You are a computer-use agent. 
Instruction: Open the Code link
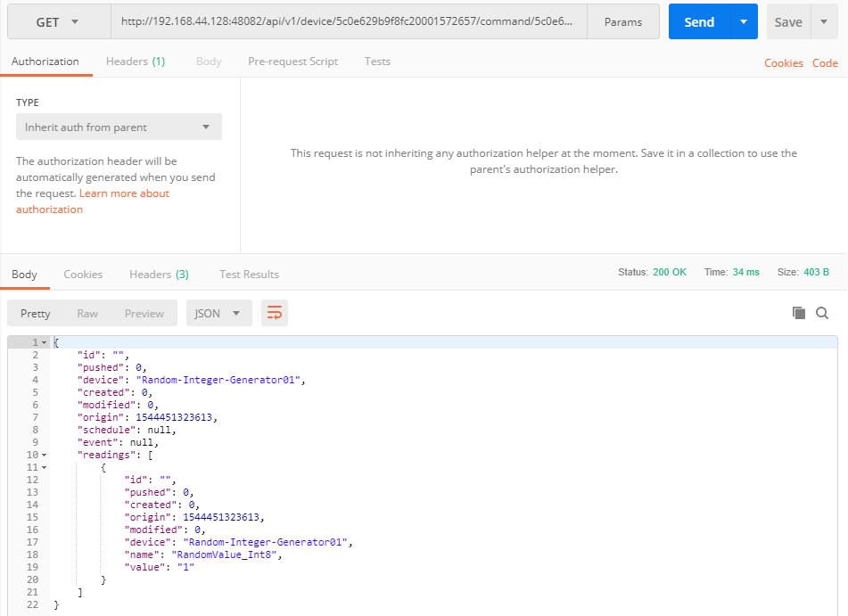point(825,63)
